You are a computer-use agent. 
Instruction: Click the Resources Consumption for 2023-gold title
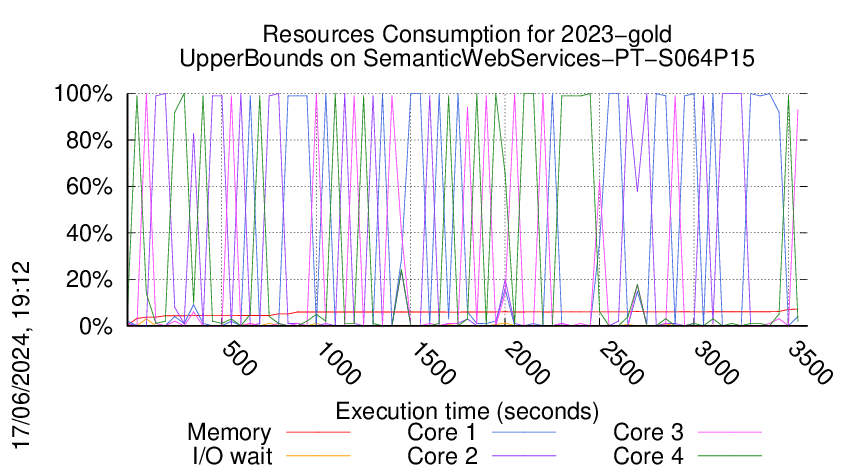(x=467, y=34)
